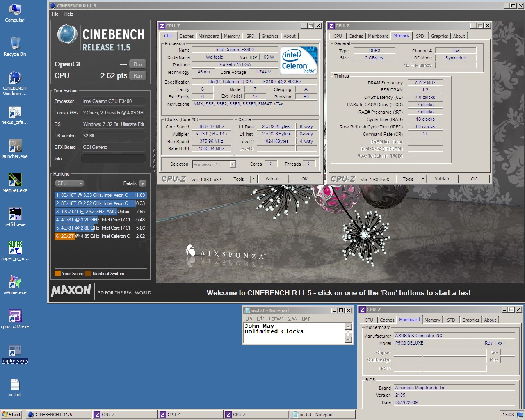
Task: Click the DRAM Frequency value 751.9 MHz
Action: [425, 82]
